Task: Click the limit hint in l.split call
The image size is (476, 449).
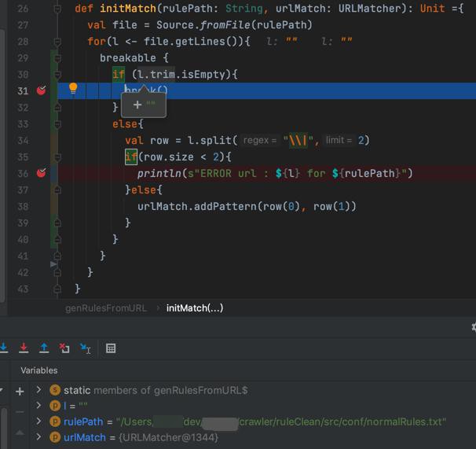Action: (x=339, y=140)
